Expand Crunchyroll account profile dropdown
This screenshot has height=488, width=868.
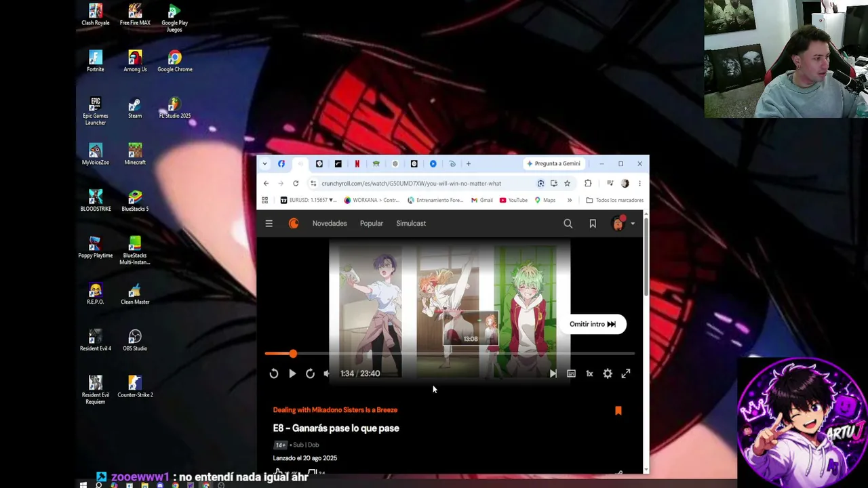pyautogui.click(x=633, y=224)
